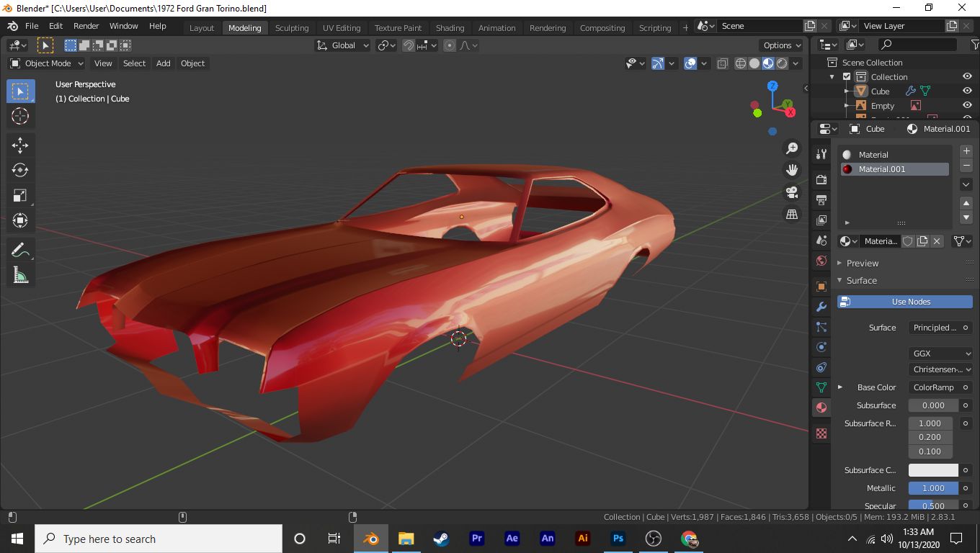Select the Move tool

point(20,145)
